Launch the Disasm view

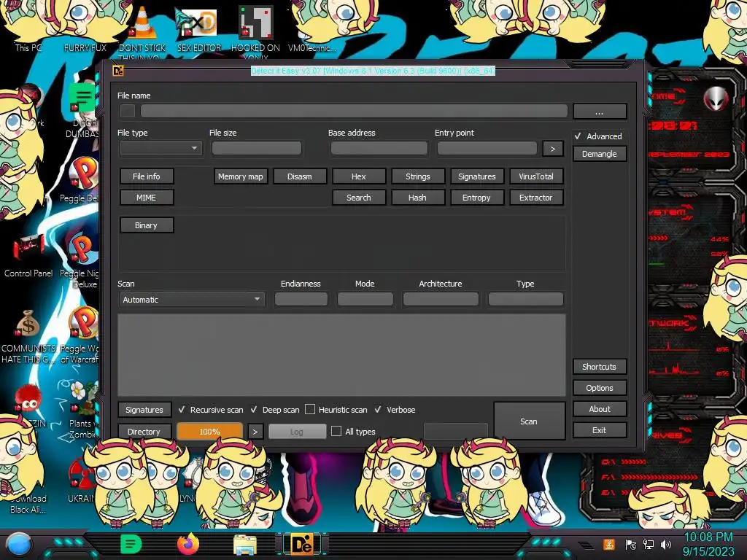pyautogui.click(x=300, y=176)
